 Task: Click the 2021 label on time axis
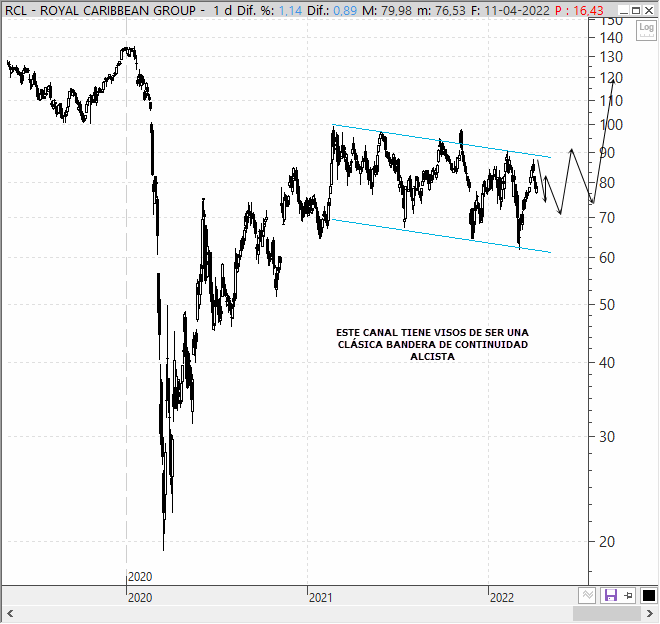coord(320,597)
